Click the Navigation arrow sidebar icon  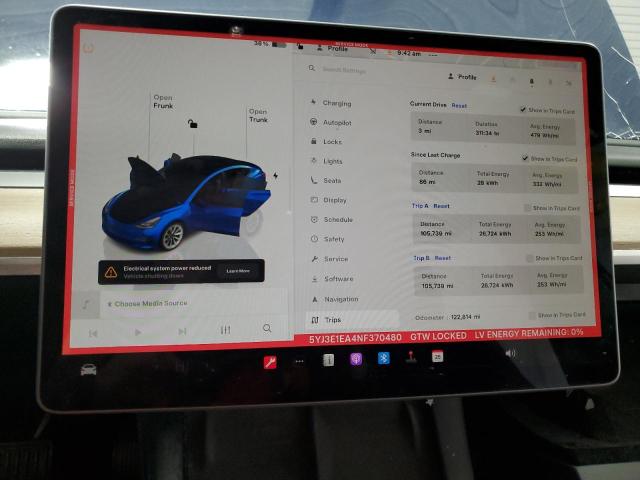coord(315,299)
